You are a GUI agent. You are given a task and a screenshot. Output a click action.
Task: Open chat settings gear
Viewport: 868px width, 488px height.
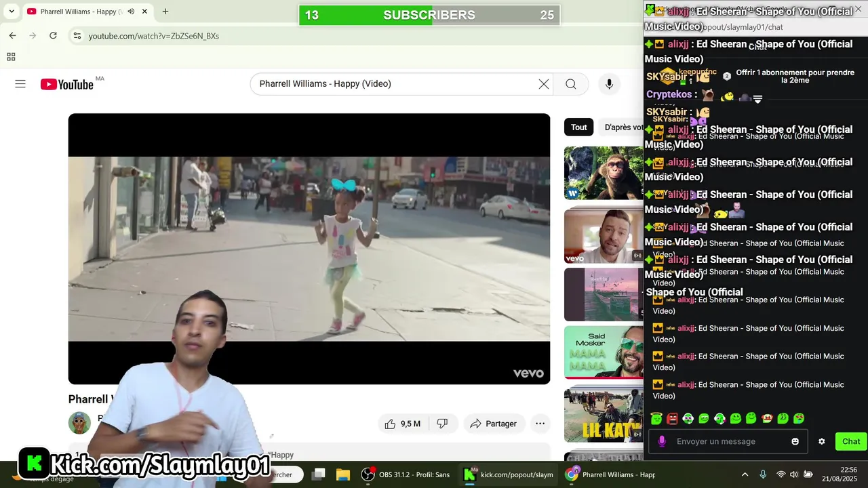point(822,441)
